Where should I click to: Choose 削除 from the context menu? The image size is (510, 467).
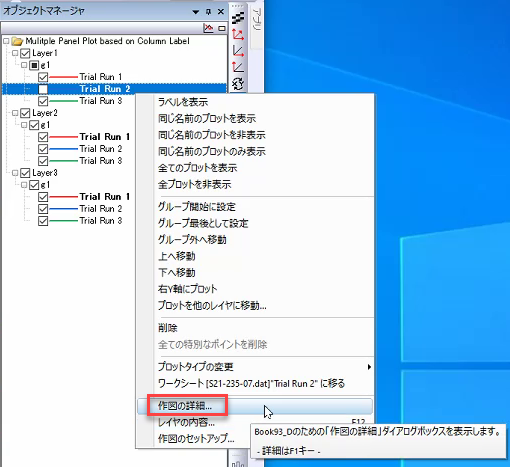point(255,328)
